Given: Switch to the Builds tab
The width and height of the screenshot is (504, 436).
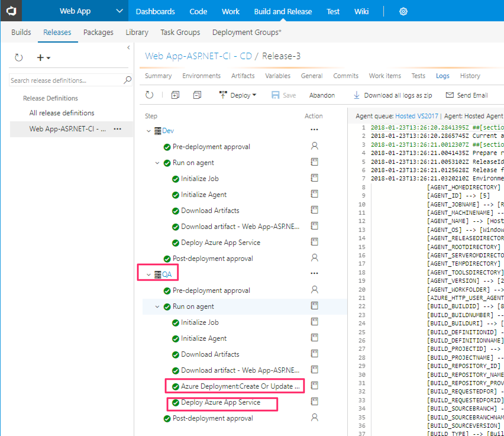Looking at the screenshot, I should [21, 32].
